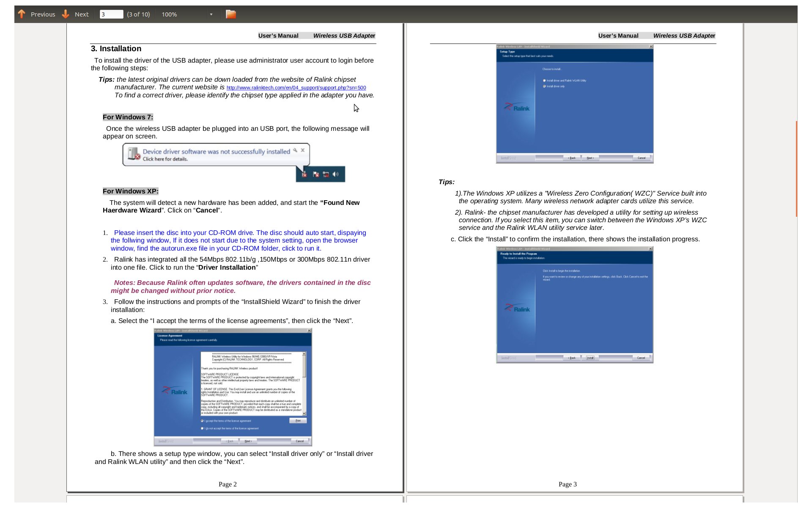The image size is (812, 508).
Task: Close the Setup Type wizard screenshot window
Action: click(651, 47)
